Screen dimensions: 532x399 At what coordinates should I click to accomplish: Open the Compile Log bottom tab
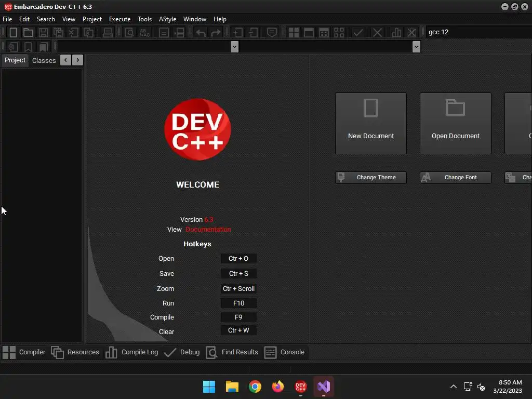click(131, 352)
